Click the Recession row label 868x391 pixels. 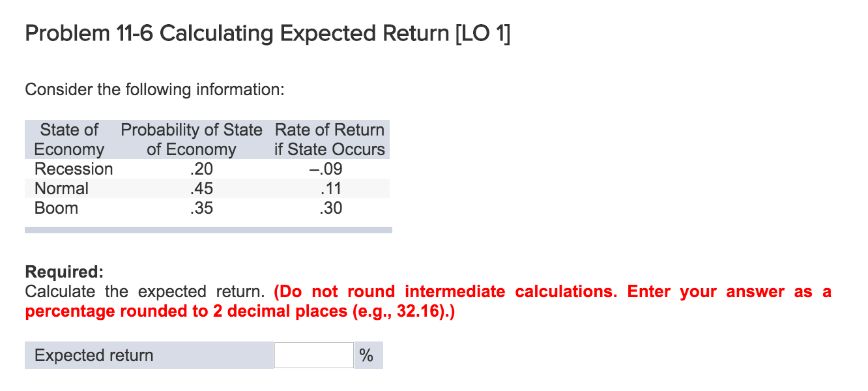pyautogui.click(x=74, y=169)
